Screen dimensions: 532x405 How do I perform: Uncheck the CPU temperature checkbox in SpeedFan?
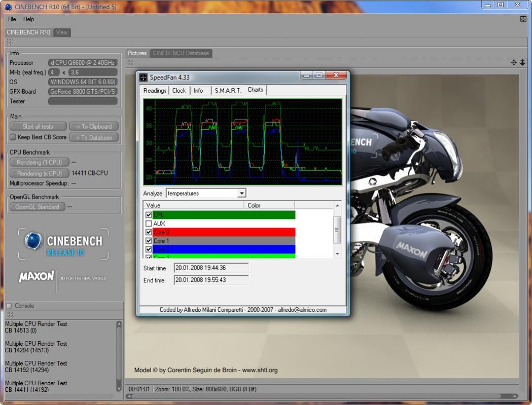pos(149,215)
